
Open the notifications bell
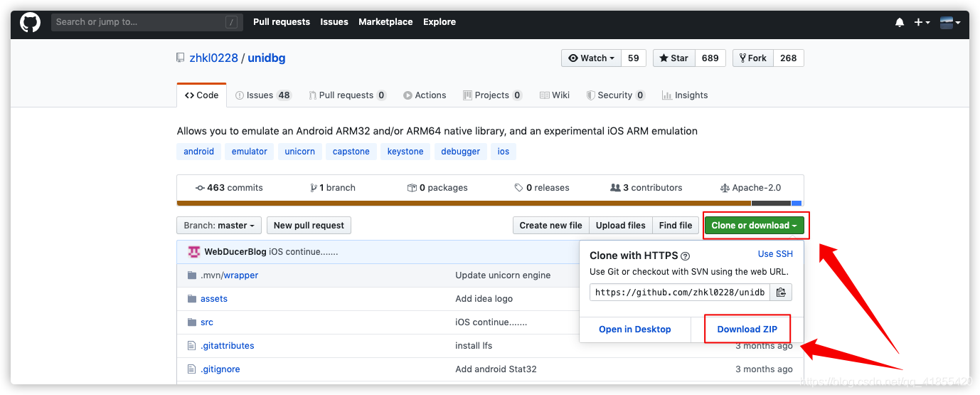point(900,22)
